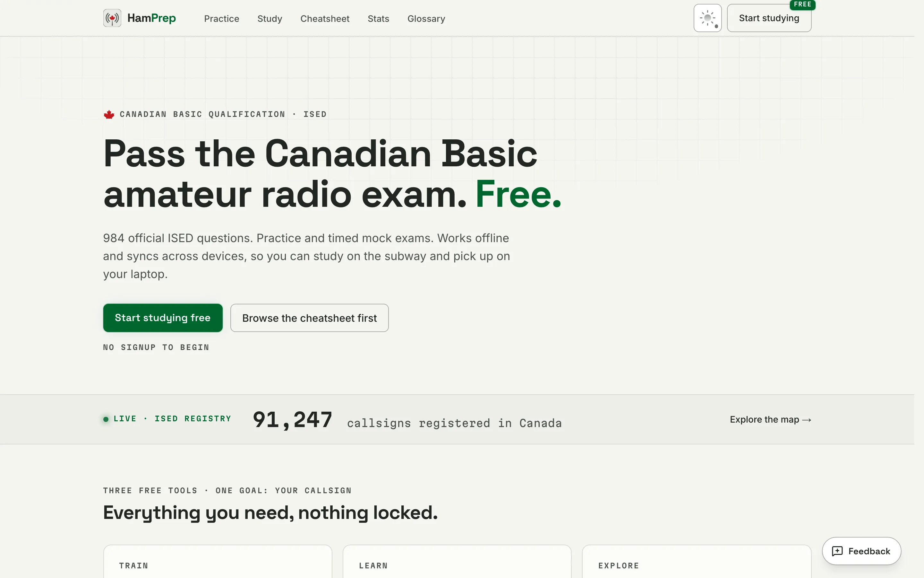924x578 pixels.
Task: Open the Practice nav item
Action: [221, 18]
